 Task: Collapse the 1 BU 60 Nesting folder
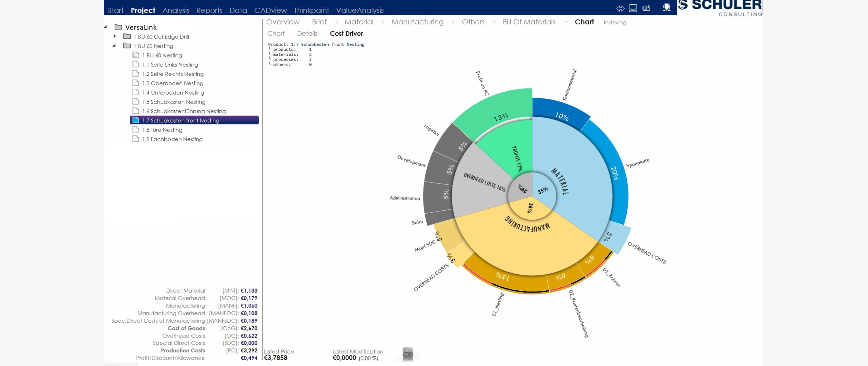click(114, 46)
